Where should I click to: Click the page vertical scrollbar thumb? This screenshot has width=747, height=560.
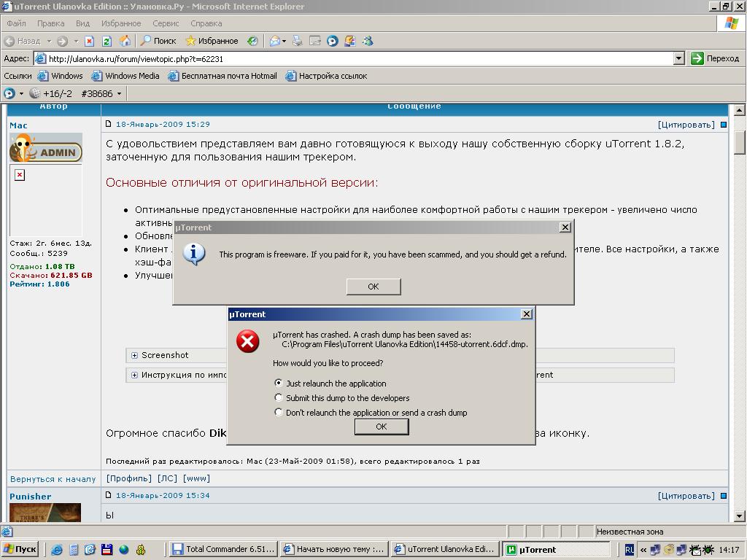pos(739,140)
